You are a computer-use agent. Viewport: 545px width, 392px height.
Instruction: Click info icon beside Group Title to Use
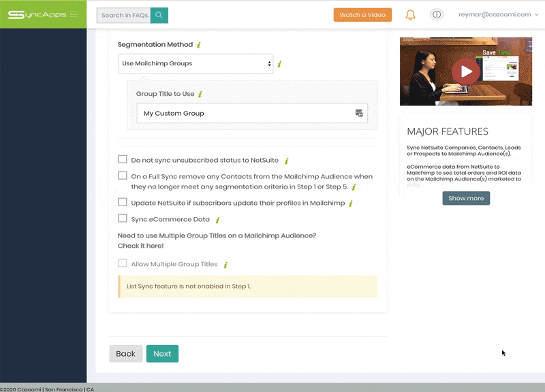(200, 94)
